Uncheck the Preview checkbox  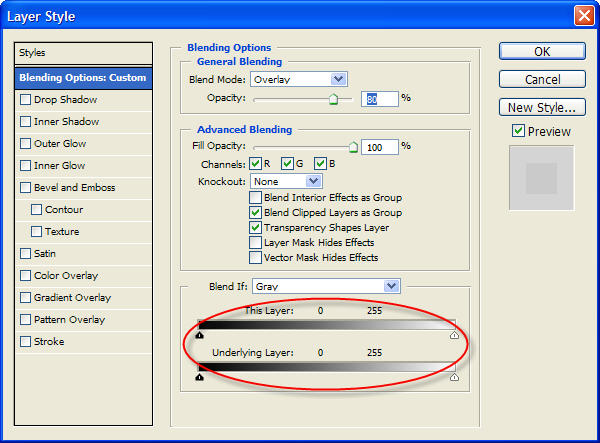(x=518, y=131)
